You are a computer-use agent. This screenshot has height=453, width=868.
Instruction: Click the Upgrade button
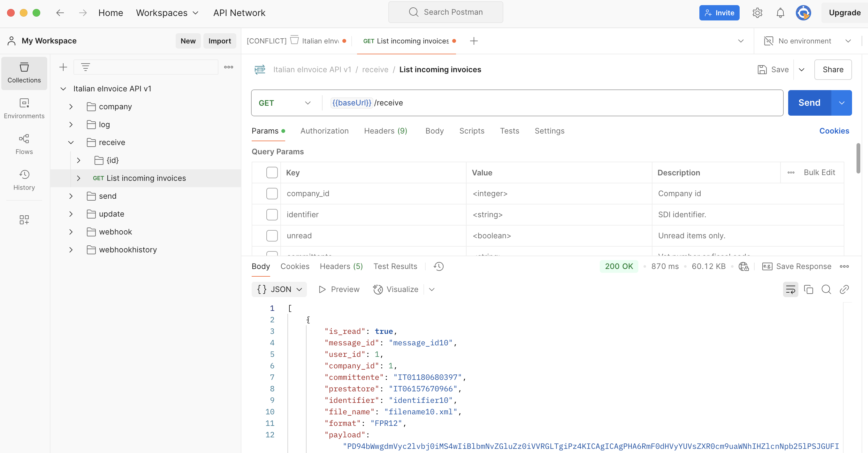tap(844, 13)
